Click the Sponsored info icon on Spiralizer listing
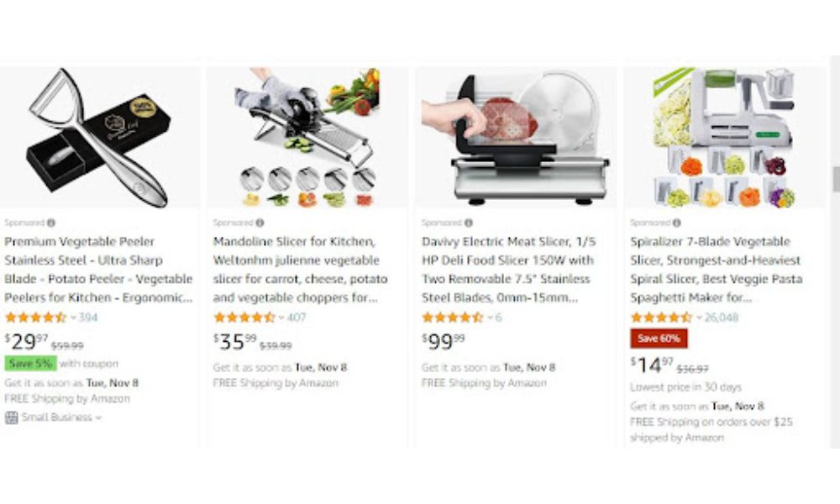The image size is (840, 504). [x=676, y=223]
